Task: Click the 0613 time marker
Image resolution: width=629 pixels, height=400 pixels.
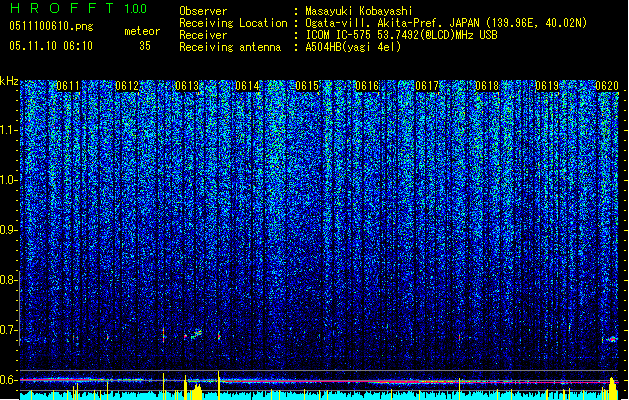Action: tap(187, 86)
